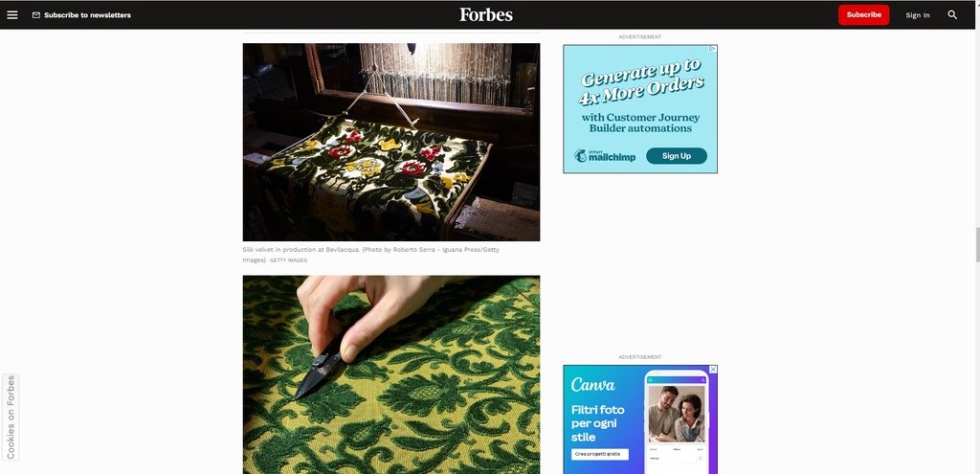
Task: Click the Sign In link
Action: click(x=918, y=15)
